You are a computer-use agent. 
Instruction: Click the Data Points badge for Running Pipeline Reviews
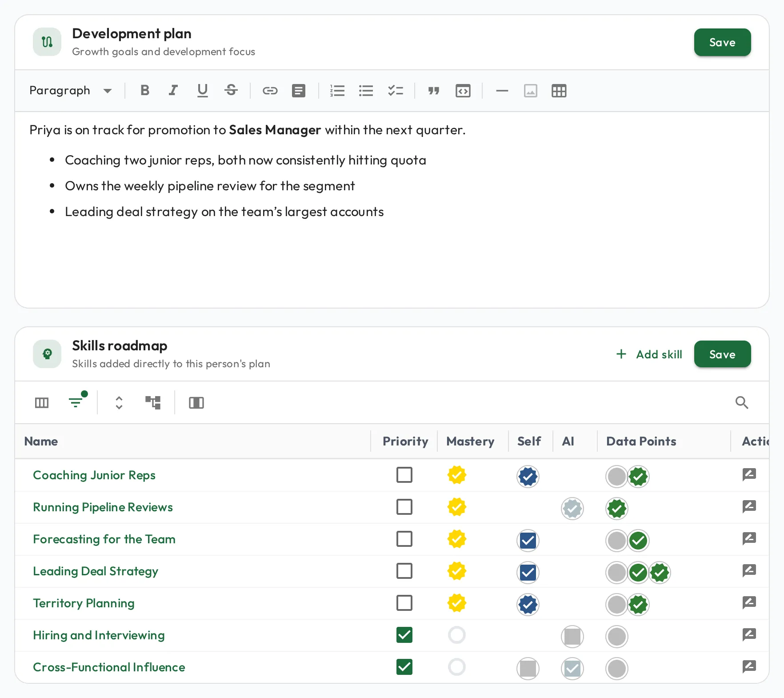(x=617, y=509)
